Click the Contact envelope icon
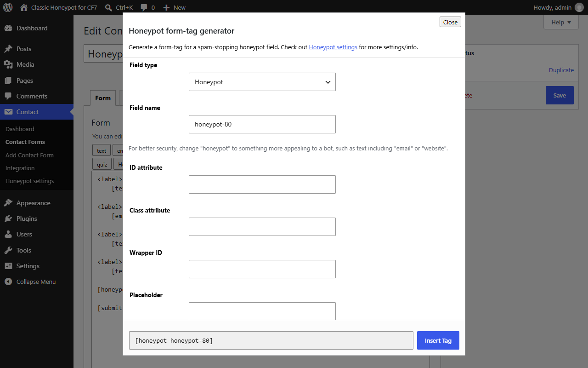 point(8,112)
